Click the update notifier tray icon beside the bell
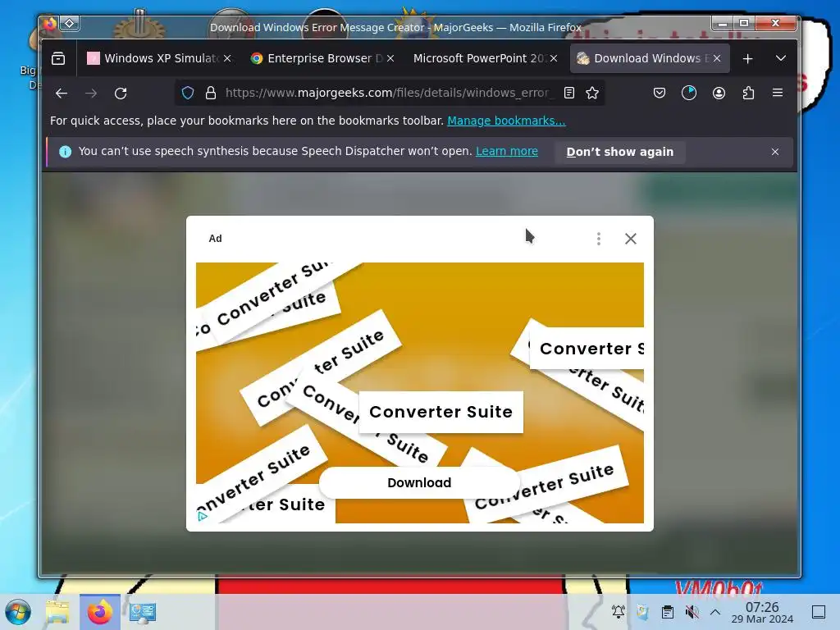The image size is (840, 630). pyautogui.click(x=642, y=612)
